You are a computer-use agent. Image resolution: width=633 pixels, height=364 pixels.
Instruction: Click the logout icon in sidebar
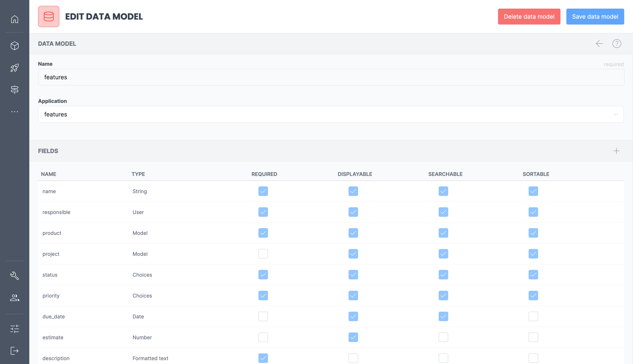pyautogui.click(x=14, y=351)
